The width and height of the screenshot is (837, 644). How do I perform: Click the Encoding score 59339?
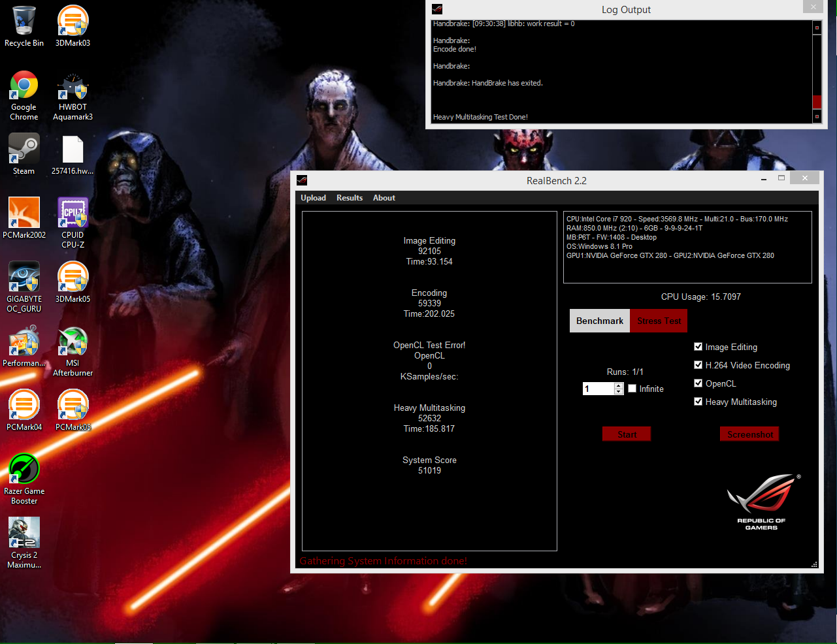click(x=429, y=303)
